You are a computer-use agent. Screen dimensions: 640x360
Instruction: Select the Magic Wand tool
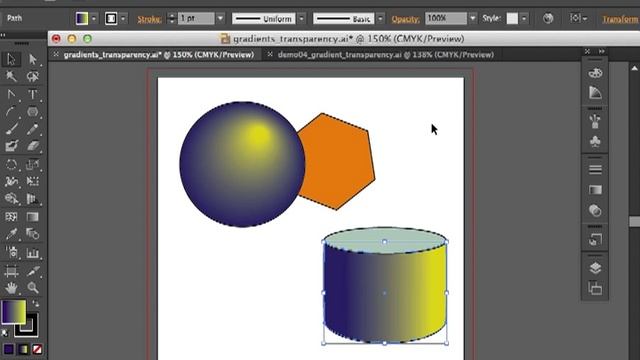click(11, 76)
